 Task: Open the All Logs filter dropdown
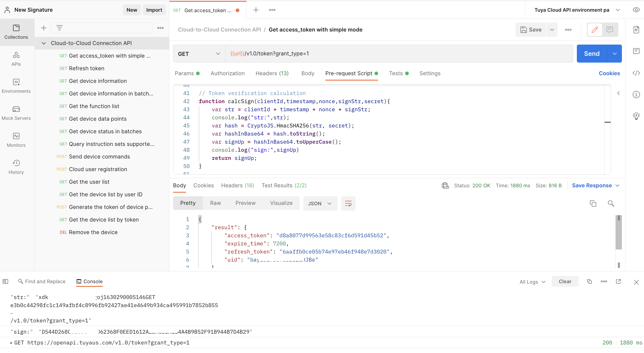pos(532,282)
